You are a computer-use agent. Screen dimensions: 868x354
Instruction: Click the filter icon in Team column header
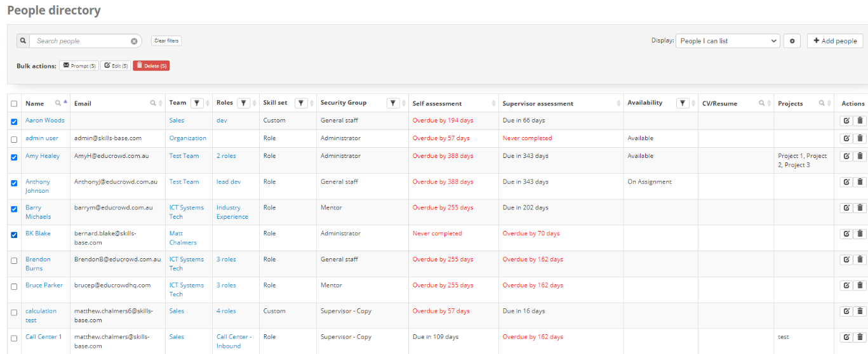pyautogui.click(x=196, y=103)
